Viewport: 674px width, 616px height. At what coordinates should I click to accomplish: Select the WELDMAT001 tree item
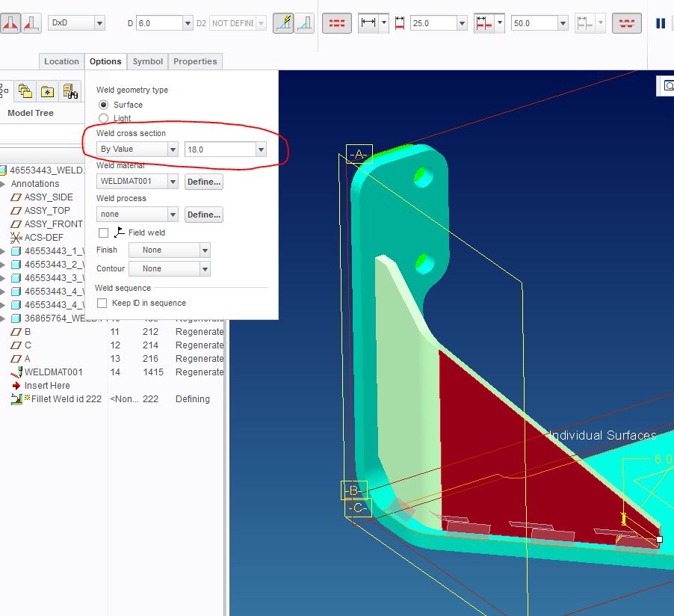click(x=53, y=372)
